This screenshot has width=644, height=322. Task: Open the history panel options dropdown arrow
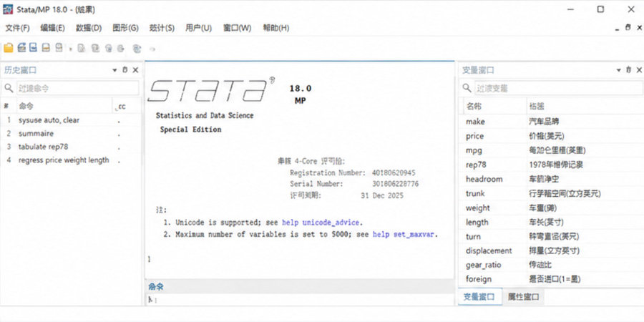point(114,71)
